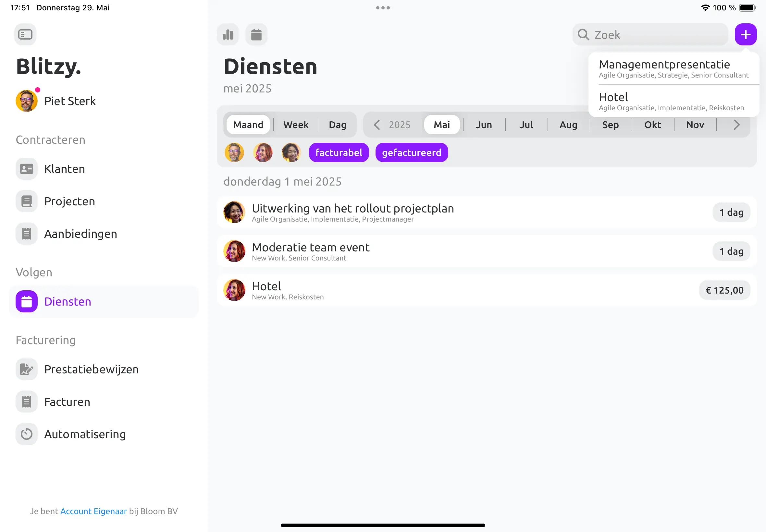Click the search magnifier icon

point(584,34)
